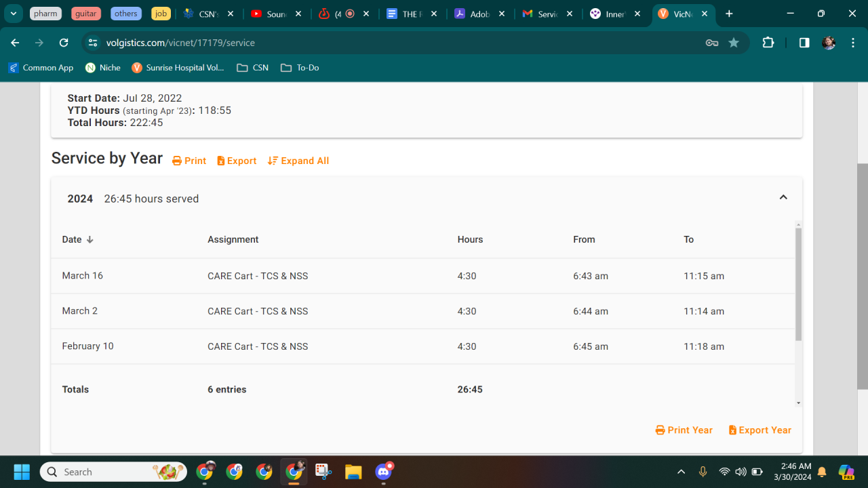Open the Common App bookmark
This screenshot has height=488, width=868.
click(41, 68)
